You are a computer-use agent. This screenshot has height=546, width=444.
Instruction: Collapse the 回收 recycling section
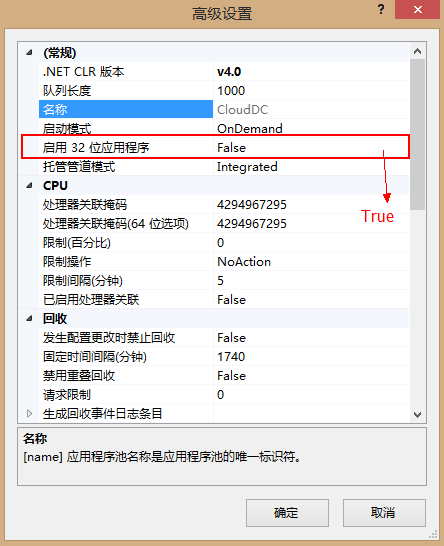click(x=30, y=318)
